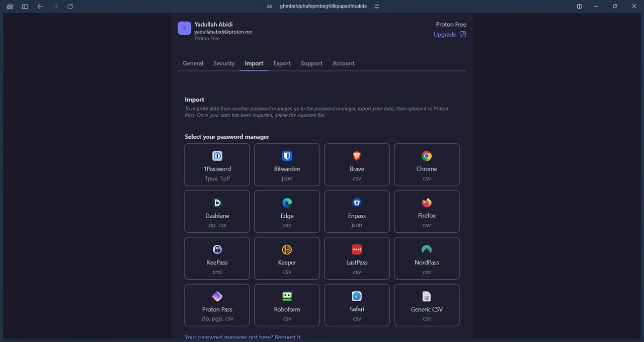Switch to the Security tab
The height and width of the screenshot is (342, 644).
224,63
